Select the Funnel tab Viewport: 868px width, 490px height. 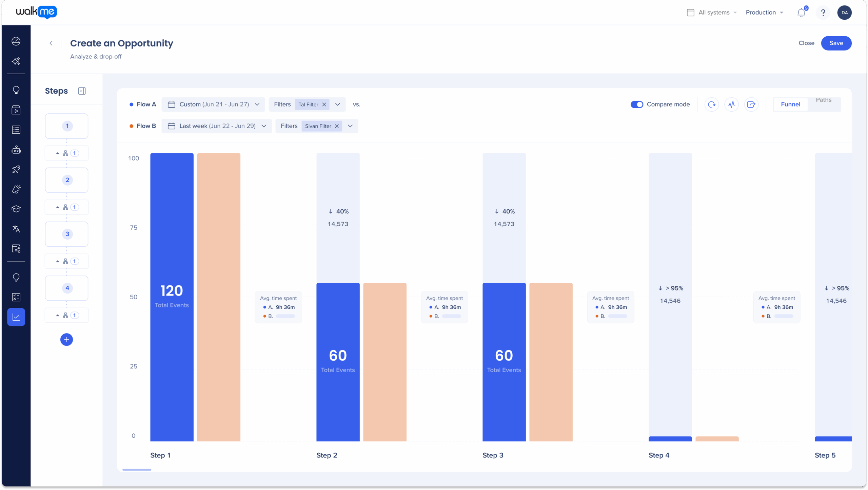[x=790, y=105]
